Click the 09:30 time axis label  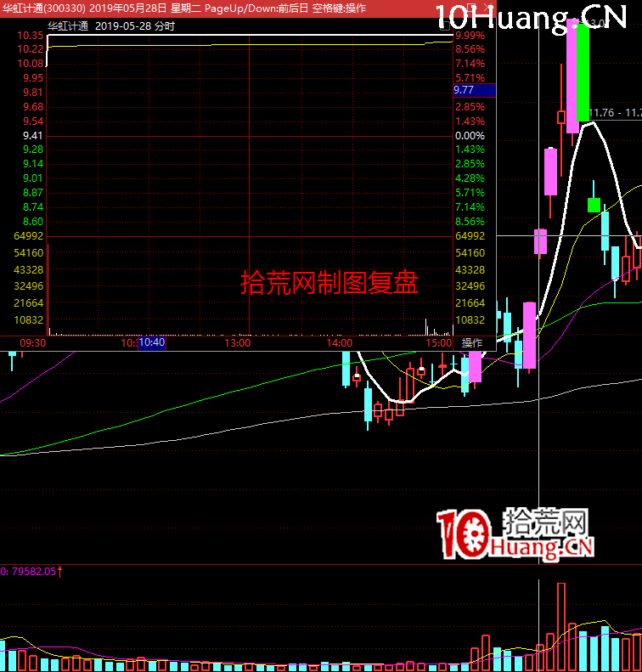(32, 343)
